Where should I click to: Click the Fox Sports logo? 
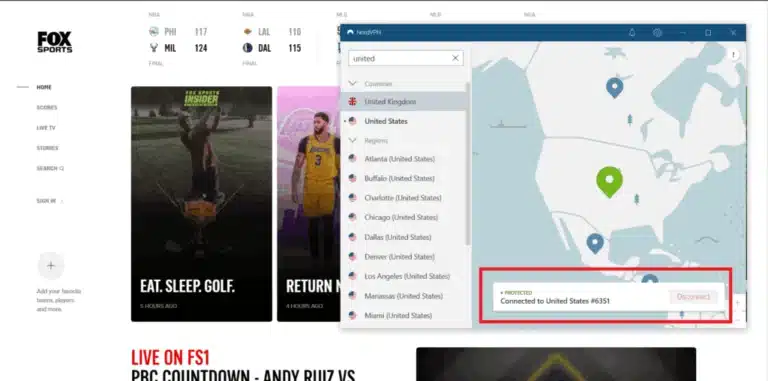click(54, 42)
